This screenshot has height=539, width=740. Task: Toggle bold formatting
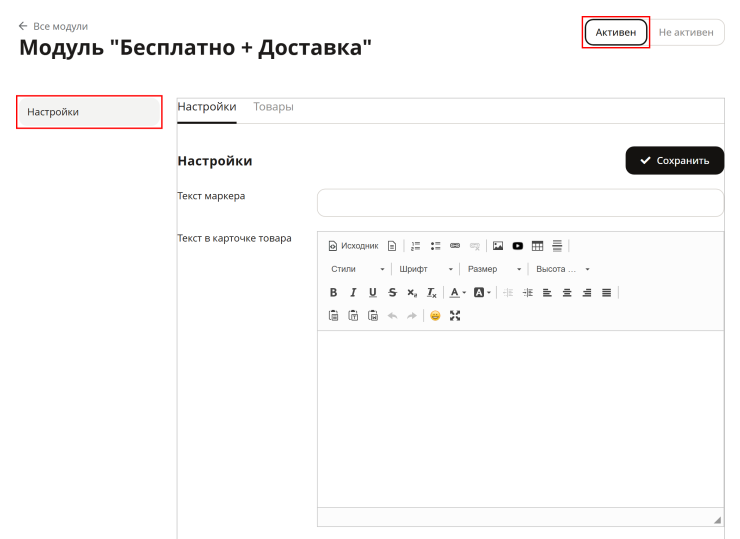coord(333,293)
